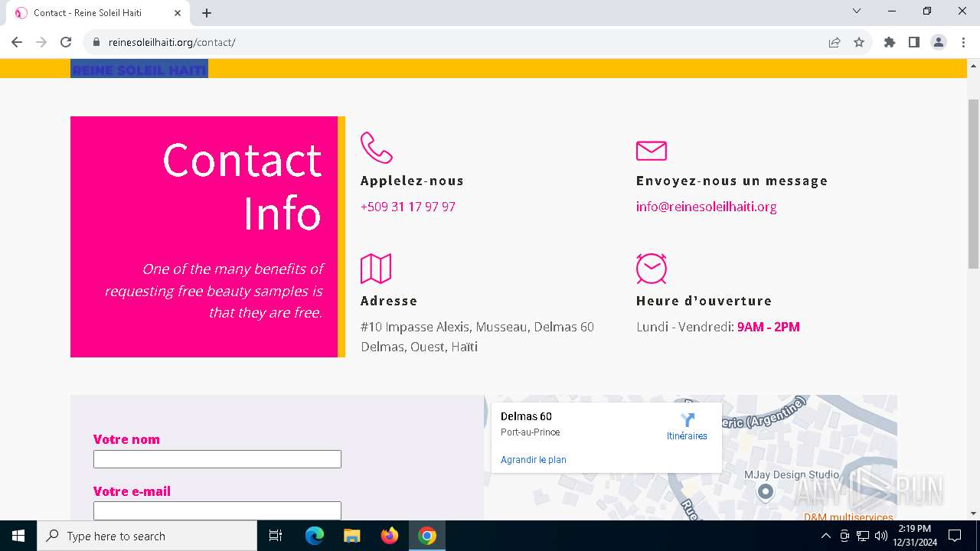
Task: Click the taskbar search box
Action: 147,536
